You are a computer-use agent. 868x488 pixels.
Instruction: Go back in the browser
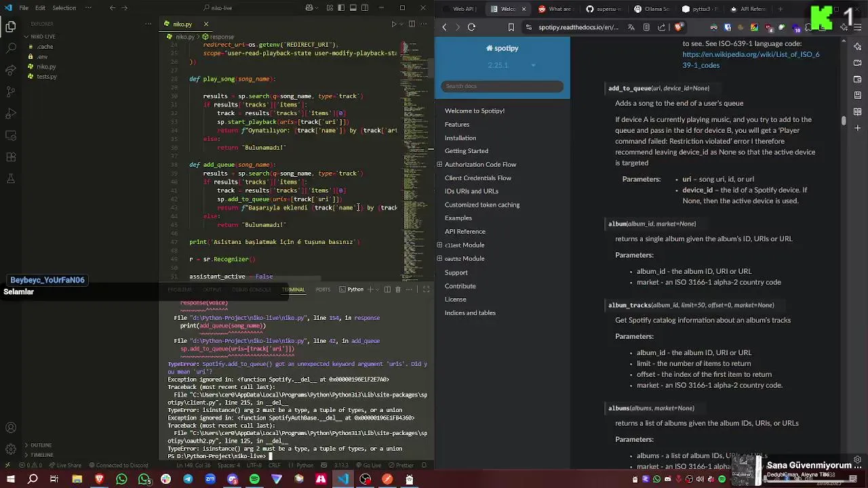444,27
